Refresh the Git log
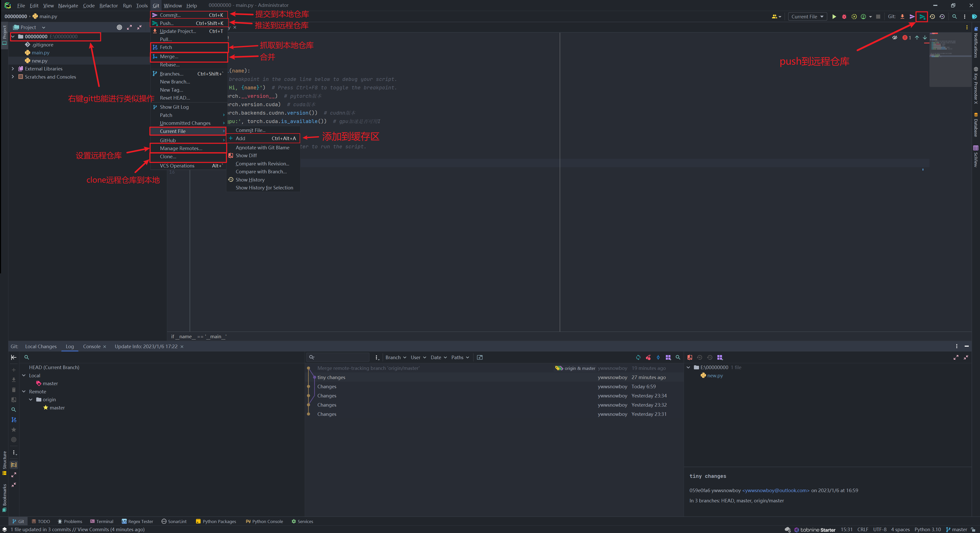Screen dimensions: 980x533 pyautogui.click(x=638, y=357)
